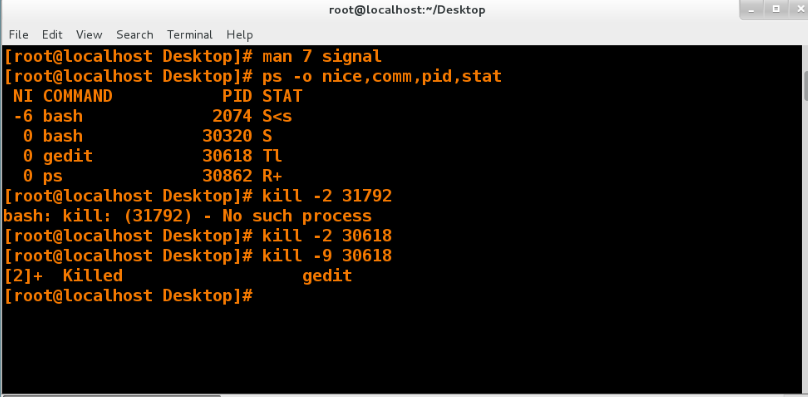Open the View menu

pyautogui.click(x=89, y=35)
